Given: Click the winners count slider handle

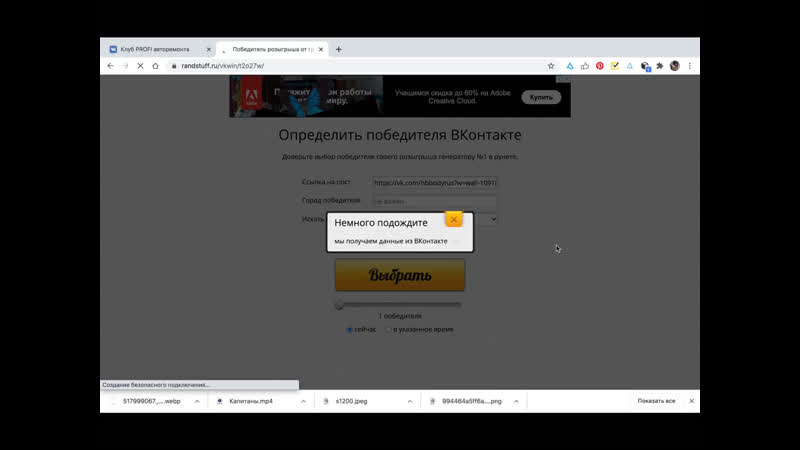Looking at the screenshot, I should pyautogui.click(x=339, y=305).
